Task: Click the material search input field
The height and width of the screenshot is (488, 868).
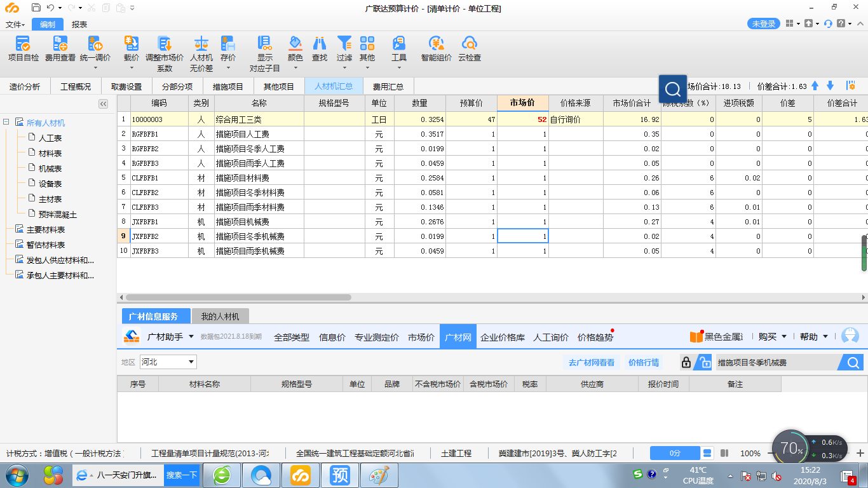Action: 776,362
